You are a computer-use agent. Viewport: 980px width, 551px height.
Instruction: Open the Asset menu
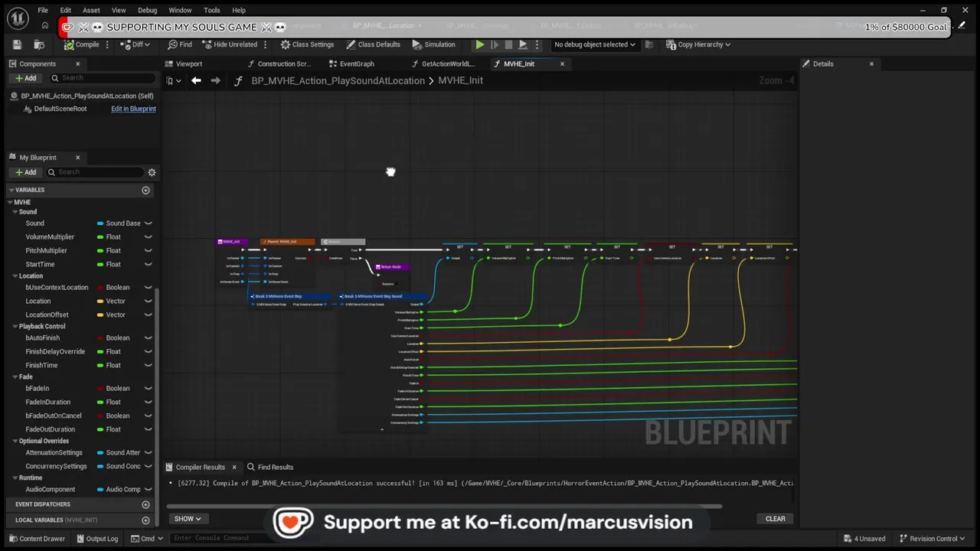coord(91,10)
